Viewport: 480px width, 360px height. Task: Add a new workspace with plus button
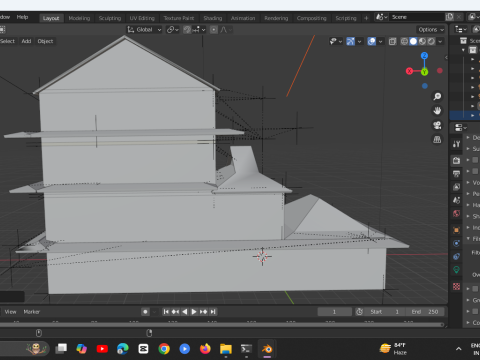click(x=366, y=18)
